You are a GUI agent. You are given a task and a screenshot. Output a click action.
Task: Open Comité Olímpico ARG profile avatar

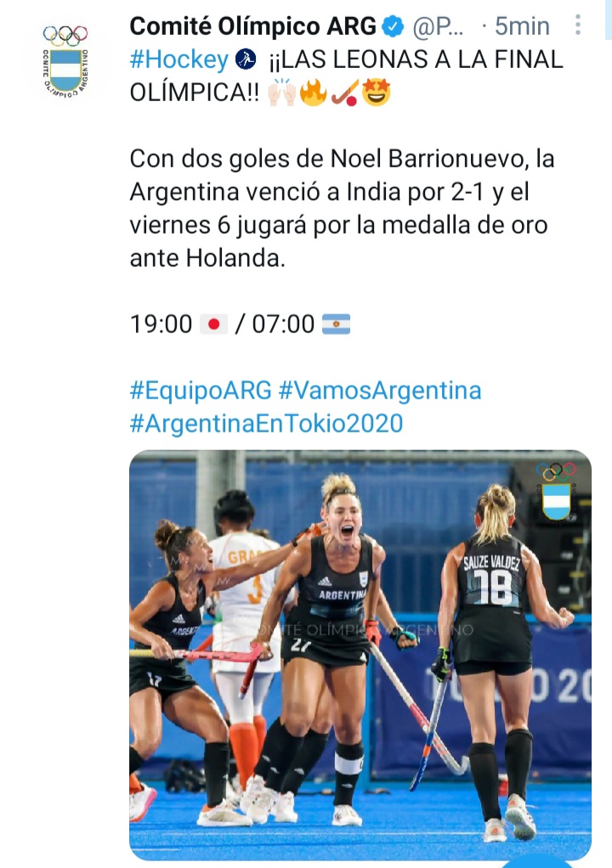pos(65,61)
